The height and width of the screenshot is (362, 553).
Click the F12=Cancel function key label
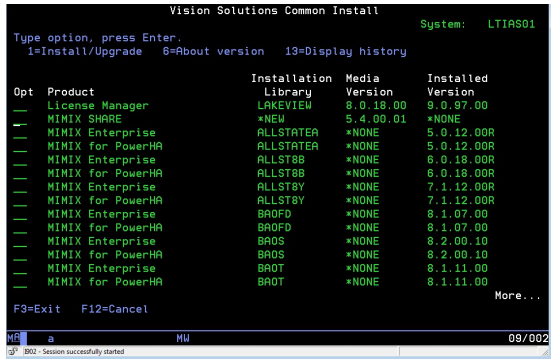click(115, 309)
